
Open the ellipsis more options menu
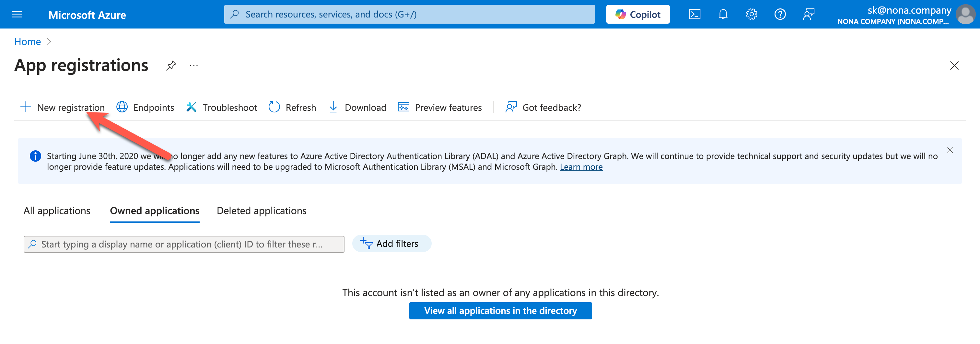tap(194, 66)
